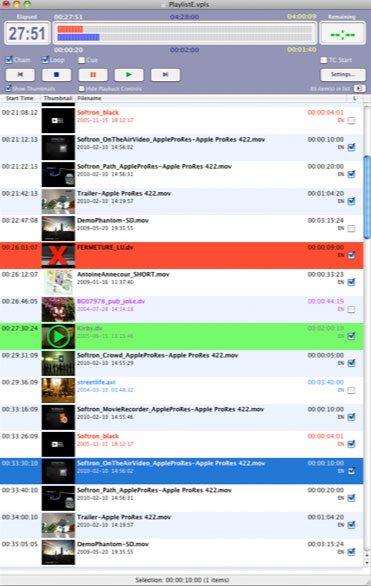
Task: Click the Start Time column header
Action: (20, 98)
